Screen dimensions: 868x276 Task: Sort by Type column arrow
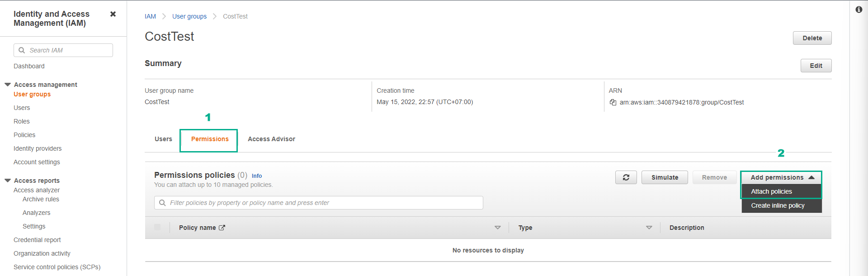tap(649, 228)
